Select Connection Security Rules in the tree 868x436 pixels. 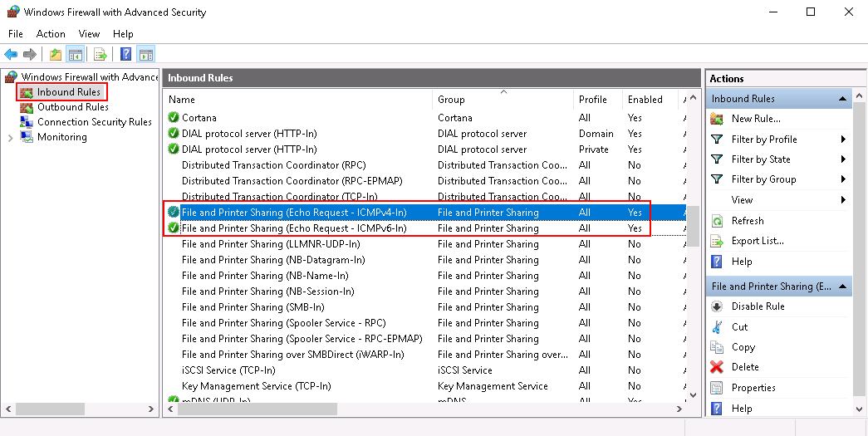tap(95, 122)
